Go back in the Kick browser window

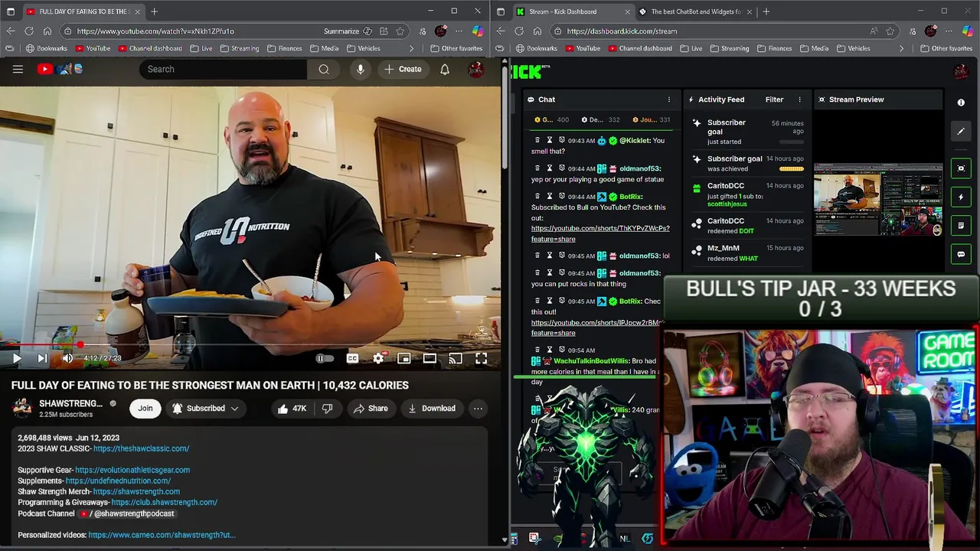[501, 31]
